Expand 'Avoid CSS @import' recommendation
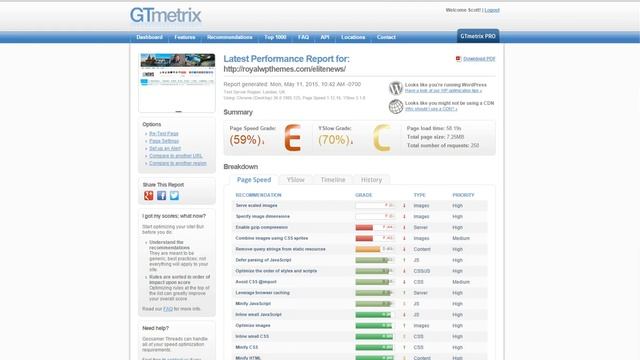The height and width of the screenshot is (360, 640). click(x=256, y=282)
